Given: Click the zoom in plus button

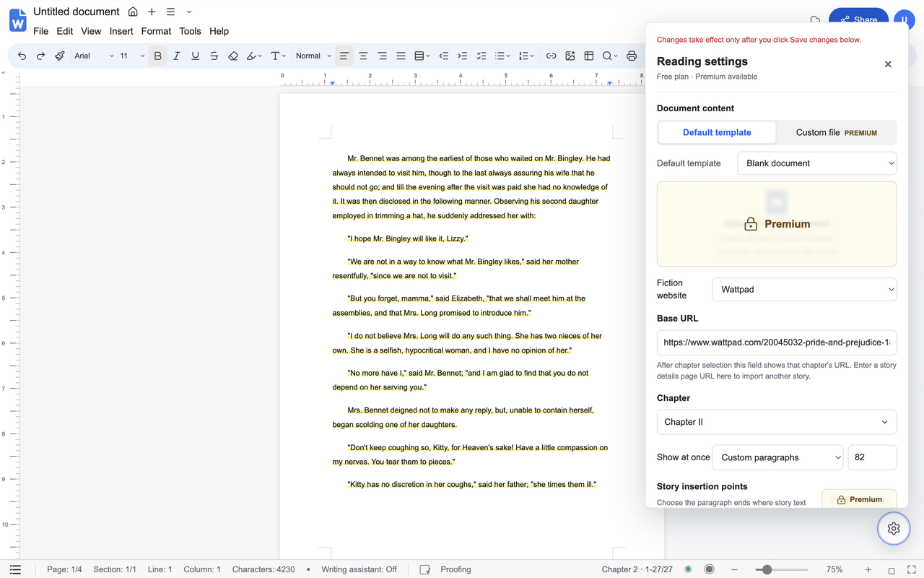Looking at the screenshot, I should pyautogui.click(x=868, y=569).
